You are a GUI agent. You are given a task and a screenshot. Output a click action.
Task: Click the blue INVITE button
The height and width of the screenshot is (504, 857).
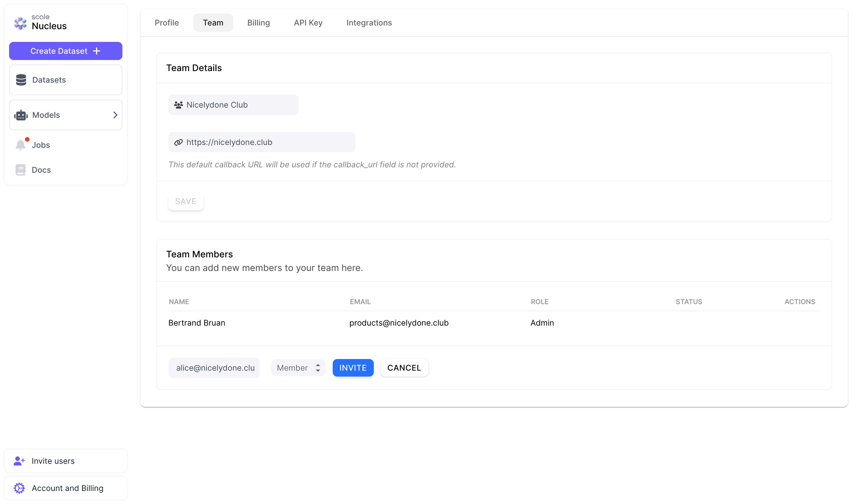[x=353, y=368]
